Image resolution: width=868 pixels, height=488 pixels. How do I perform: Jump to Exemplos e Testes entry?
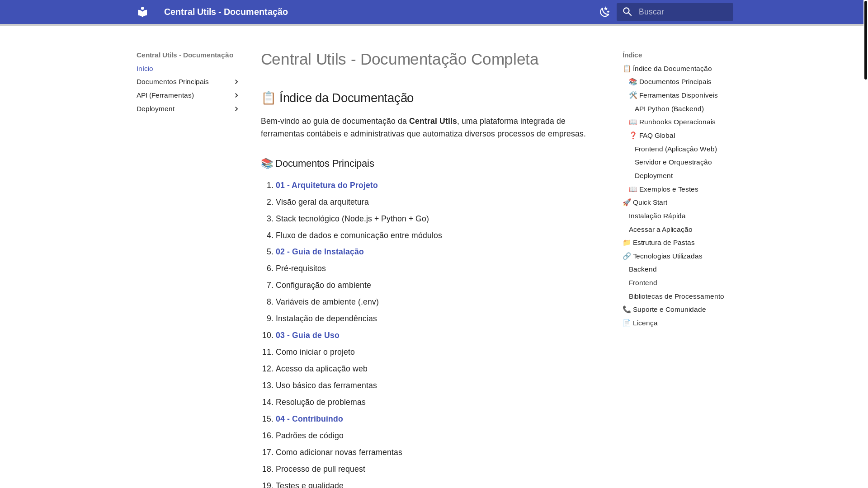664,189
